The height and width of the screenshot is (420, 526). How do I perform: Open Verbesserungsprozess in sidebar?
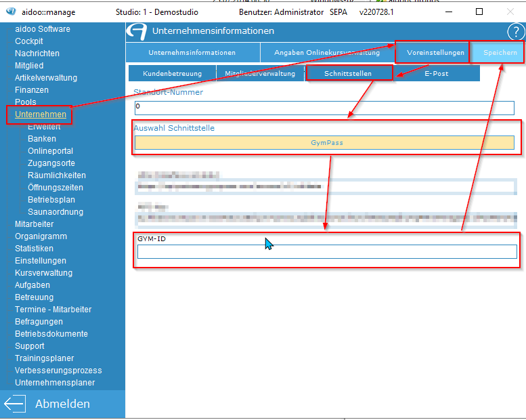coord(58,371)
